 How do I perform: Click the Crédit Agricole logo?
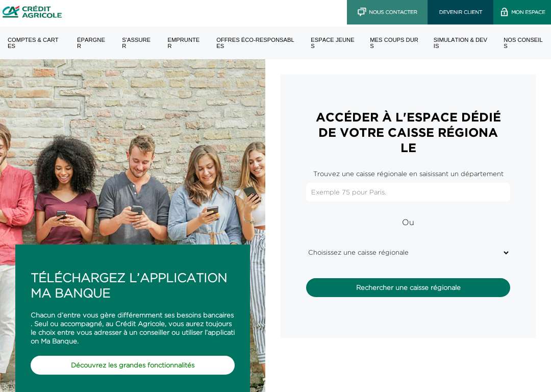tap(32, 12)
